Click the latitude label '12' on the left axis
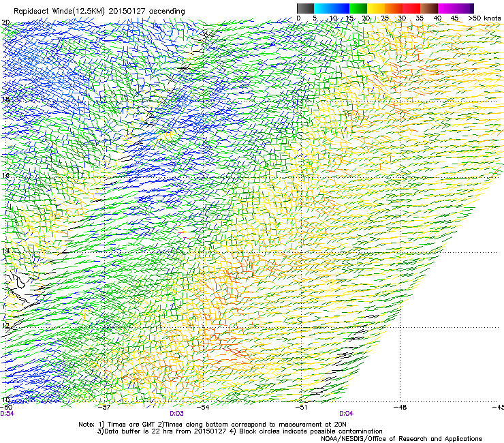The height and width of the screenshot is (443, 504). pos(5,325)
